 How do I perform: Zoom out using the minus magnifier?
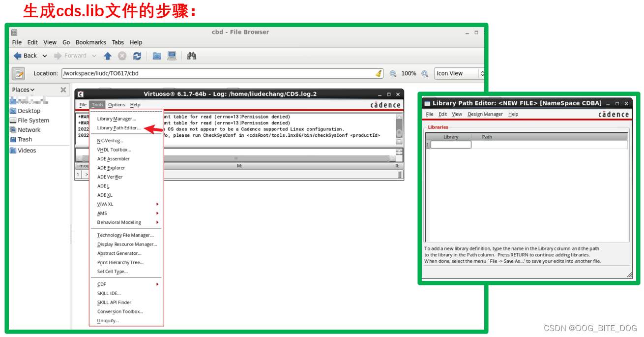pyautogui.click(x=393, y=74)
